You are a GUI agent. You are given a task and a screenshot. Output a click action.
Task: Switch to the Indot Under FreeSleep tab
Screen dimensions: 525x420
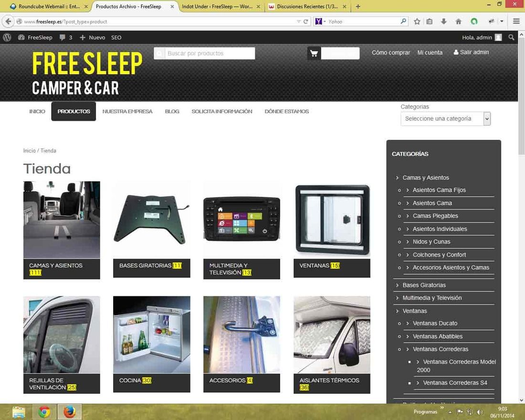[220, 6]
